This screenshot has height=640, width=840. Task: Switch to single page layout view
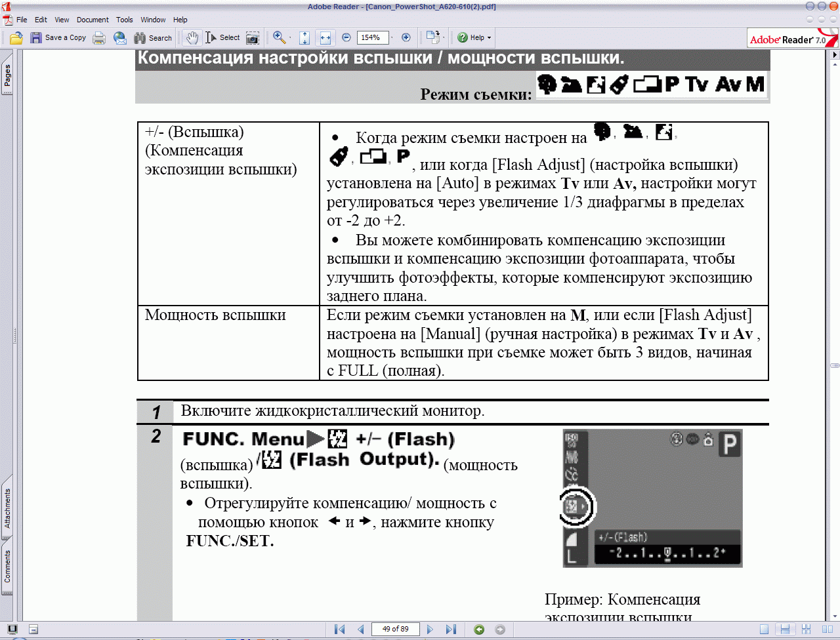click(x=764, y=630)
